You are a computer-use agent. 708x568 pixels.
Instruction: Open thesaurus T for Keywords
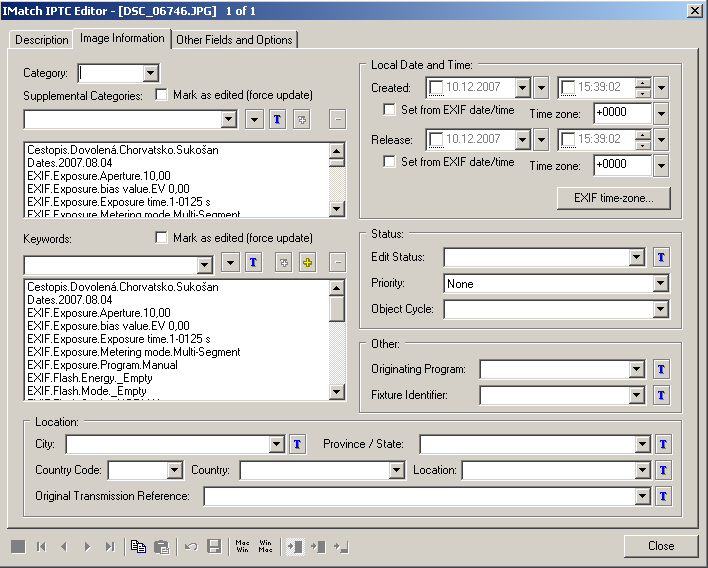(253, 262)
